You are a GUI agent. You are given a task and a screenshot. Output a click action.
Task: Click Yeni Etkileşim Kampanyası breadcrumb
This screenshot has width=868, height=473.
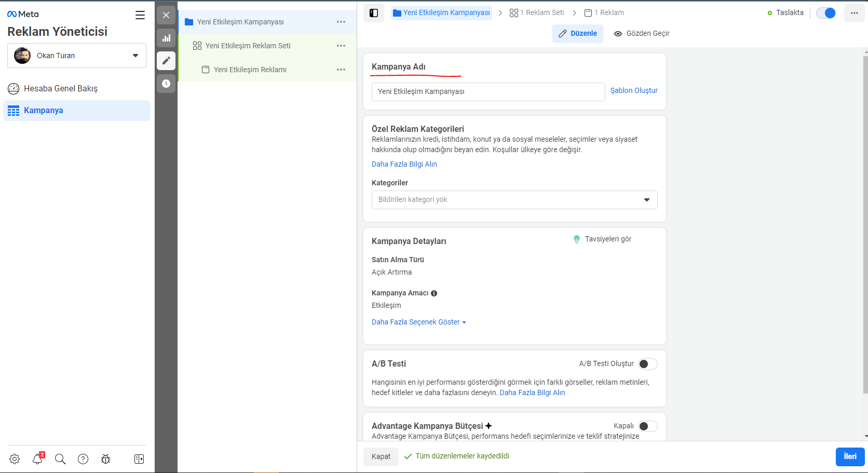(441, 13)
